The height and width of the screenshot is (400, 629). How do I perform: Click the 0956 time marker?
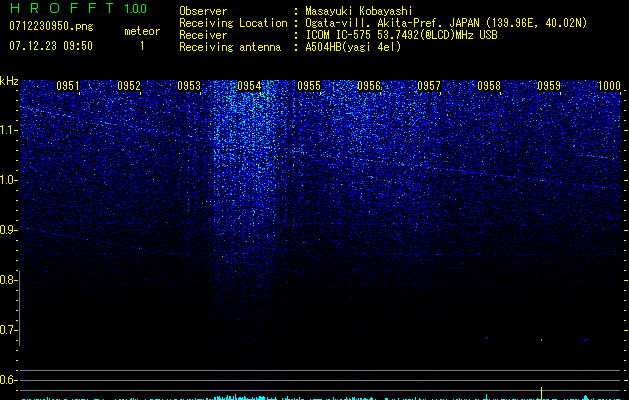[x=369, y=86]
